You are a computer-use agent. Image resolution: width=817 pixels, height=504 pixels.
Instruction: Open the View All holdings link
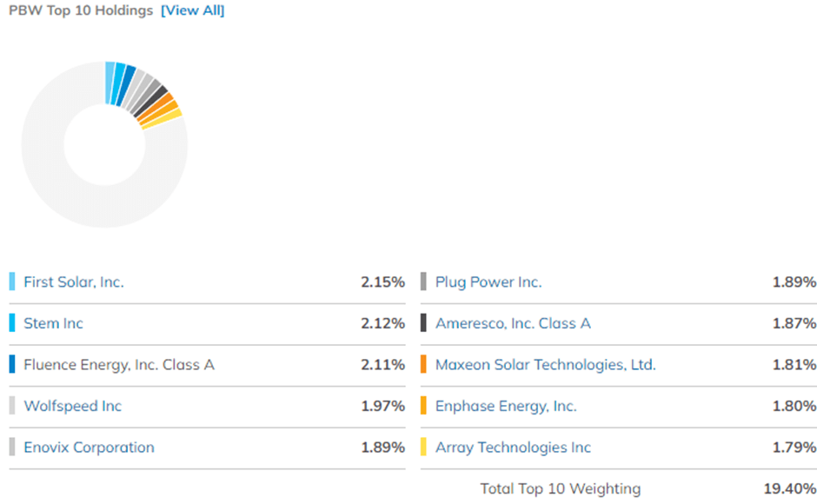192,10
